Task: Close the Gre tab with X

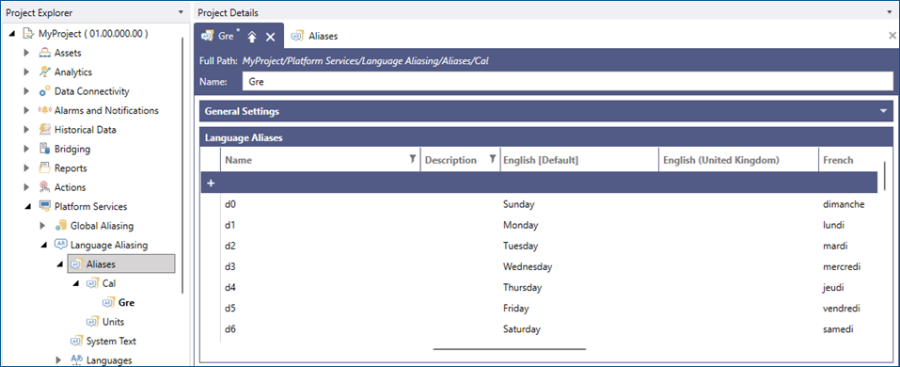Action: click(270, 37)
